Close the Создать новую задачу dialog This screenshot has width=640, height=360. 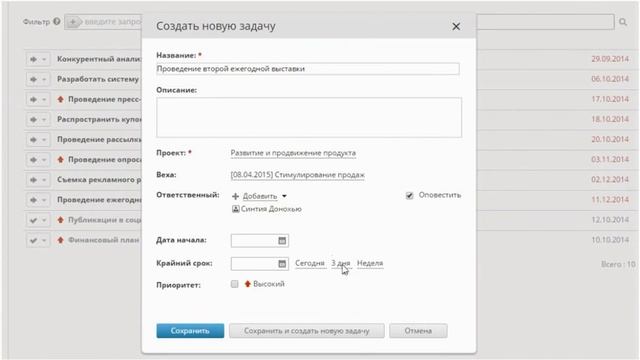[456, 27]
